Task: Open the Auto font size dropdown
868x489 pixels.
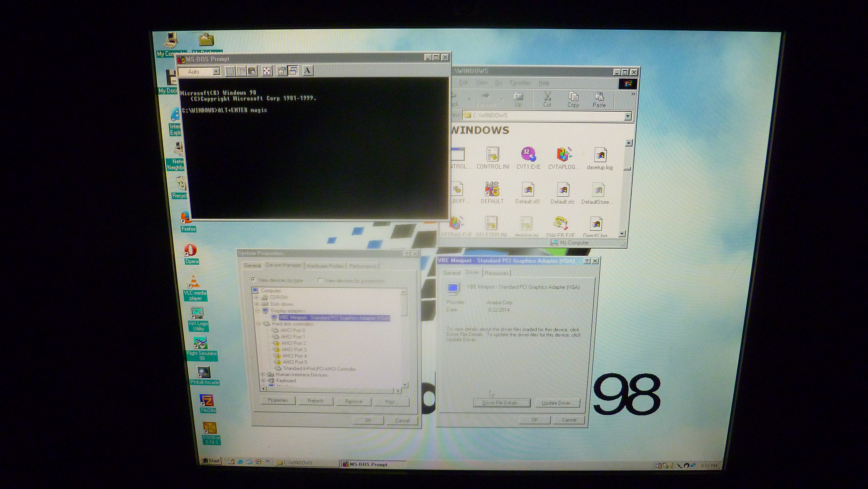Action: click(x=216, y=72)
